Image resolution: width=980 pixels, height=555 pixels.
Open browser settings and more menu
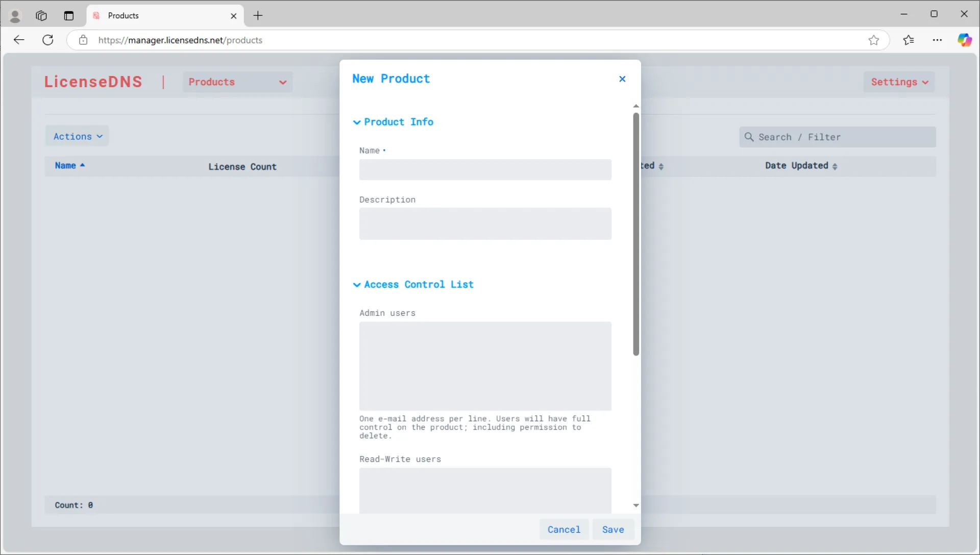coord(937,40)
